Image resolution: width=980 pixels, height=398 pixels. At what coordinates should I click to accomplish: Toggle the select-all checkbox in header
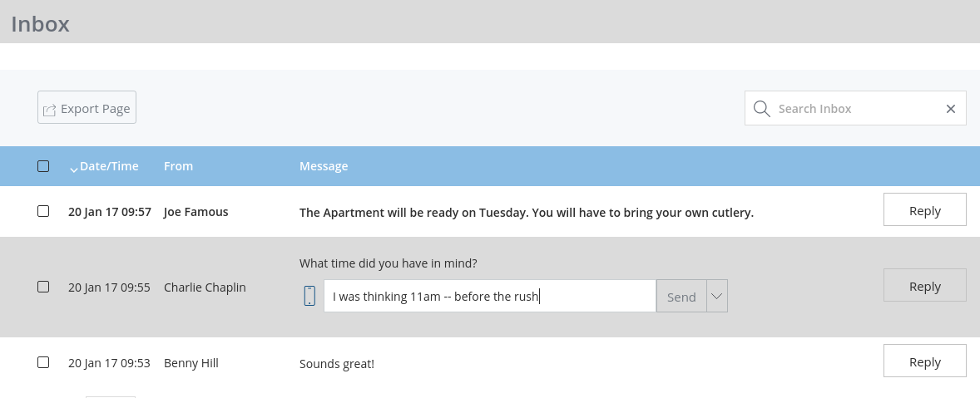point(43,166)
